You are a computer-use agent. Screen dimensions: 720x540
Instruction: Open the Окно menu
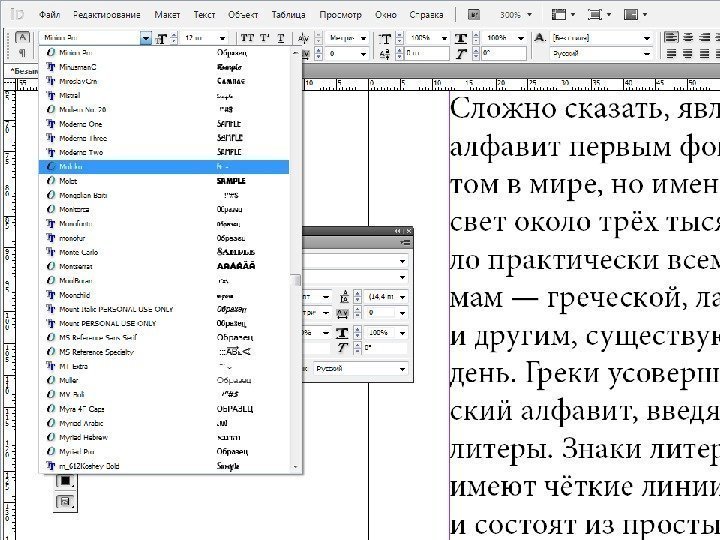pyautogui.click(x=386, y=15)
